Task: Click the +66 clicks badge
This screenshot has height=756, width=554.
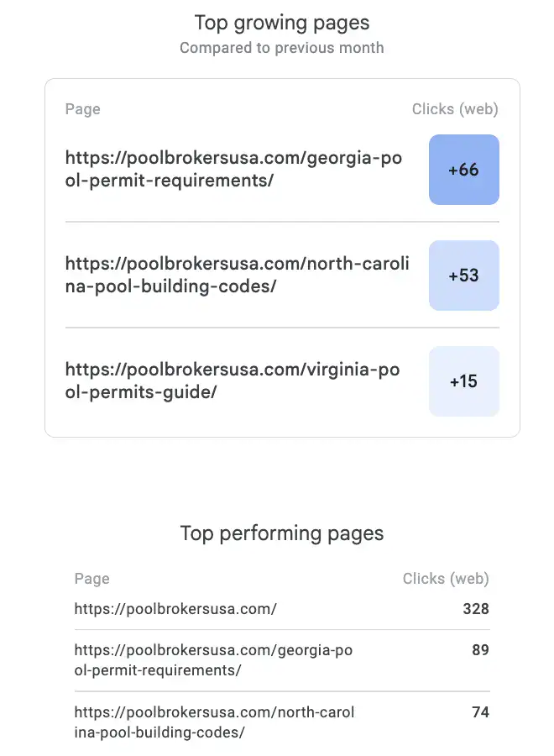Action: coord(463,170)
